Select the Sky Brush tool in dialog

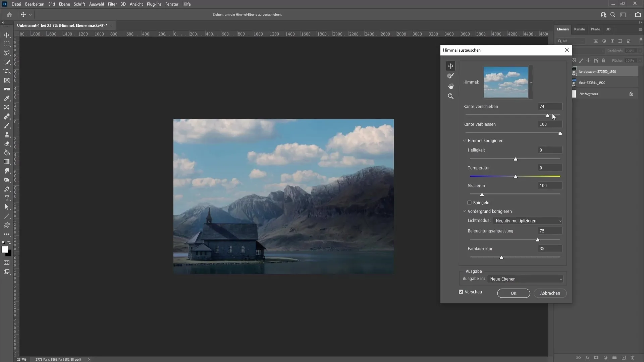click(x=450, y=76)
